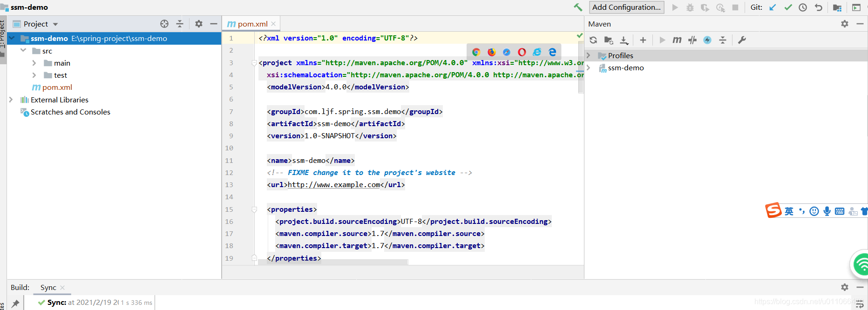The height and width of the screenshot is (310, 868).
Task: Execute Maven Goal 'm' icon
Action: click(677, 40)
